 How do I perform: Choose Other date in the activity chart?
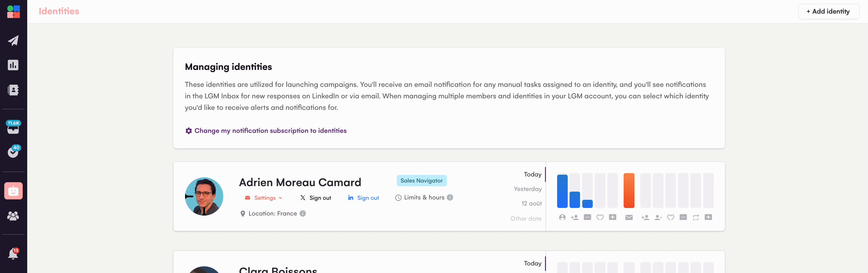[525, 219]
